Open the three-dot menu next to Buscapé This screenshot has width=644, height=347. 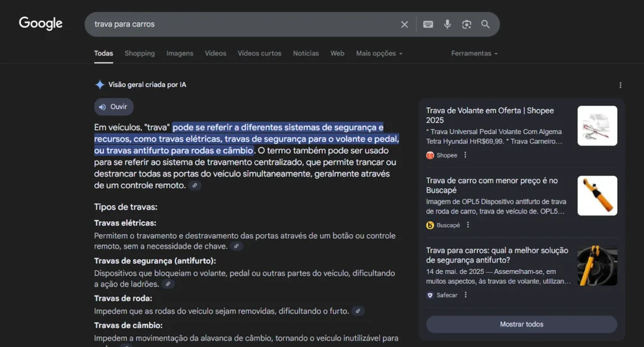(468, 225)
